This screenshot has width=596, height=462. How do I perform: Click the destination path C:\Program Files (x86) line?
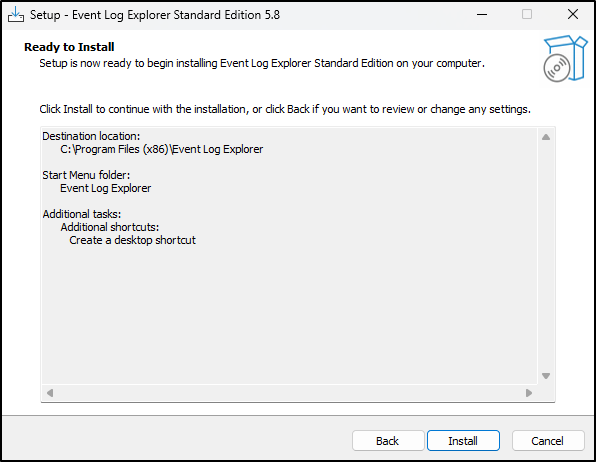[162, 149]
